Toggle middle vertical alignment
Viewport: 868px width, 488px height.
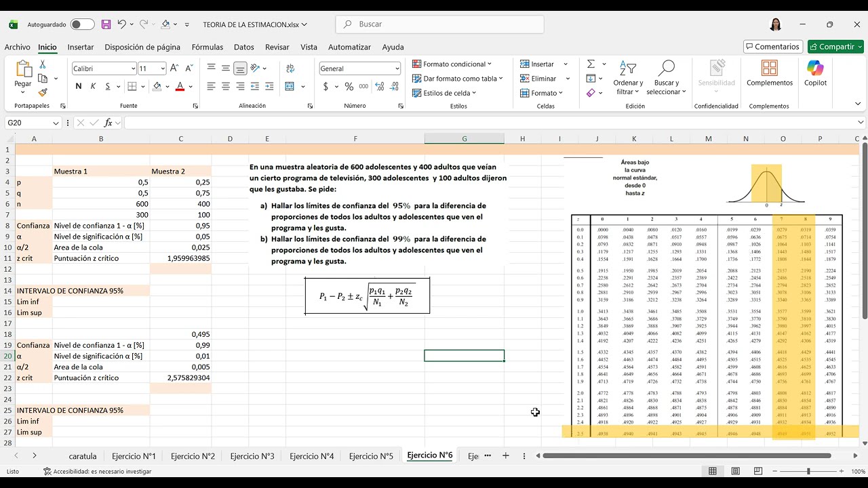(x=226, y=68)
